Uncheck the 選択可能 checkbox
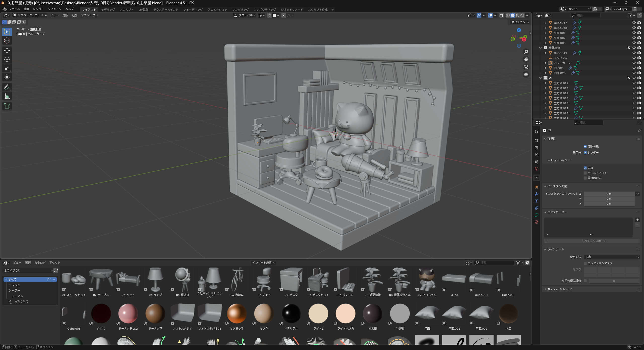 (585, 146)
